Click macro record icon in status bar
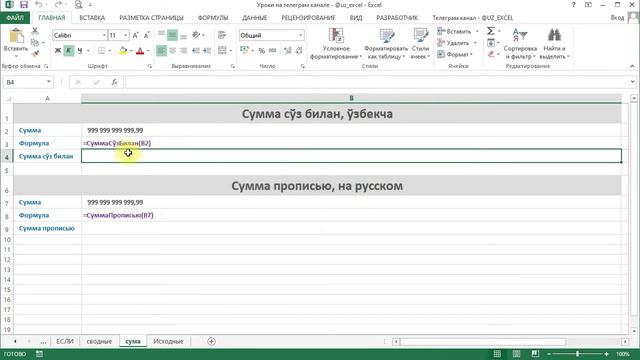The width and height of the screenshot is (640, 360). pos(40,354)
